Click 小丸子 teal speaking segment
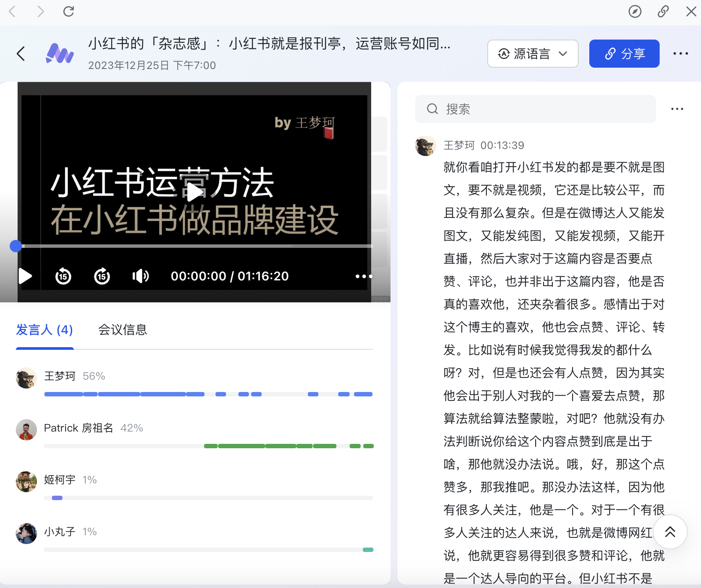701x588 pixels. pyautogui.click(x=368, y=550)
